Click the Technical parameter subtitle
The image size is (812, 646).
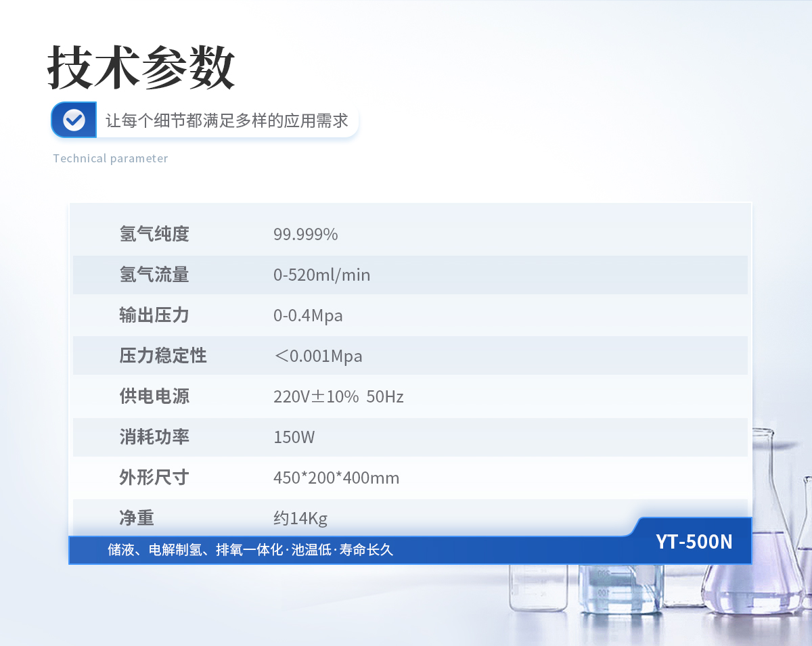click(x=110, y=158)
